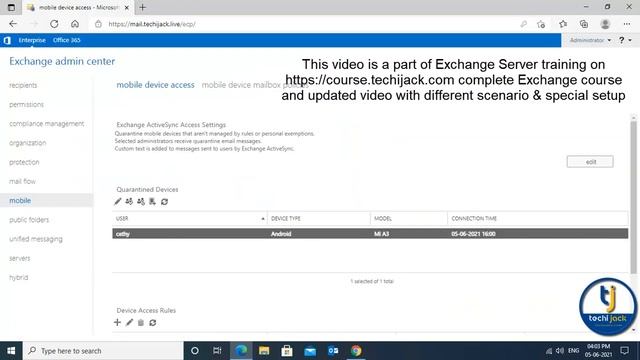Image resolution: width=640 pixels, height=360 pixels.
Task: Allow the quarantined device icon
Action: (x=129, y=201)
